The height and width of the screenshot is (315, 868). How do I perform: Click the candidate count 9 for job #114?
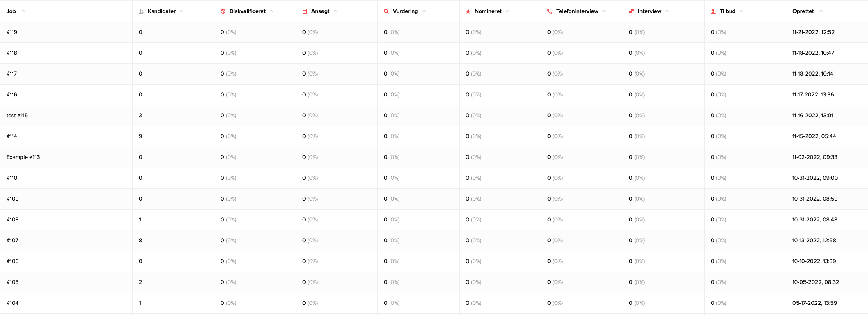(x=141, y=136)
